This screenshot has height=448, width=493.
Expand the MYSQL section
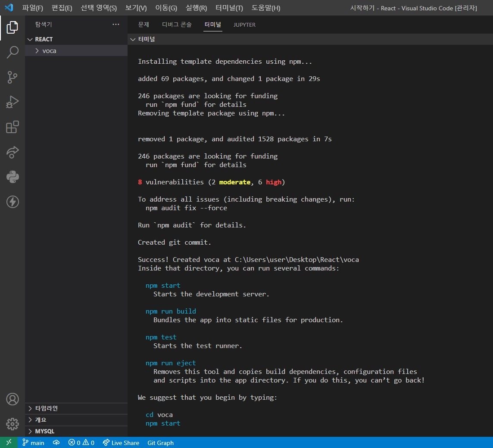pyautogui.click(x=76, y=431)
